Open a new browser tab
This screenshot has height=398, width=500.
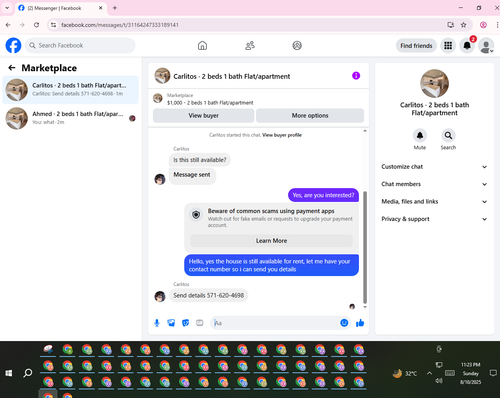point(115,8)
